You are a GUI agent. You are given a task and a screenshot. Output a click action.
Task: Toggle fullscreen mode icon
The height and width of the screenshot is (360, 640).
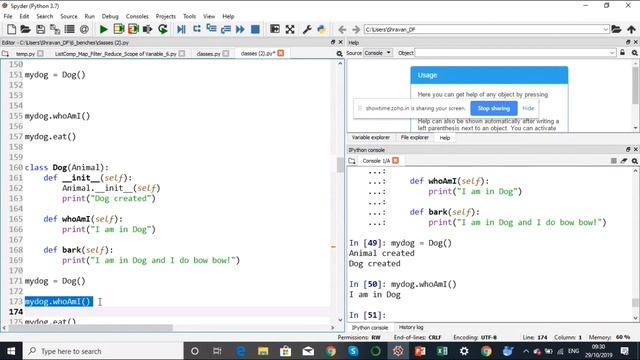pos(290,29)
